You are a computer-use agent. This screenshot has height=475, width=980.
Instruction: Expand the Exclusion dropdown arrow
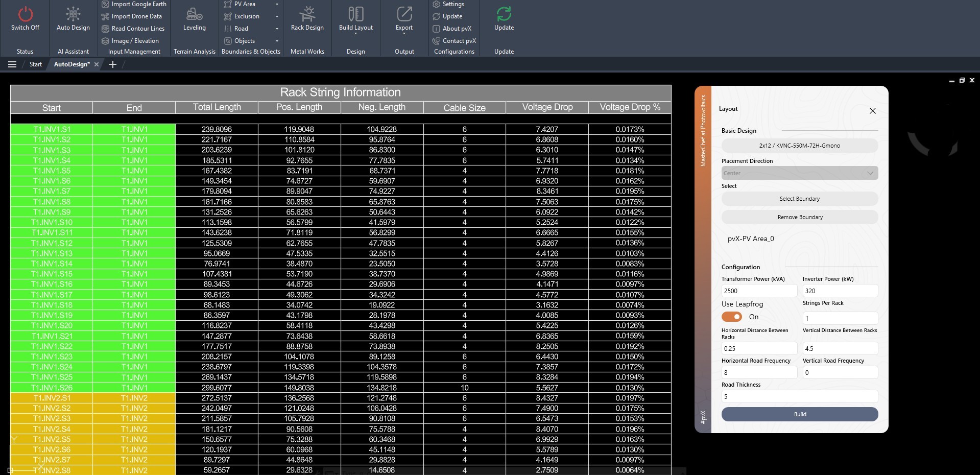pos(277,16)
